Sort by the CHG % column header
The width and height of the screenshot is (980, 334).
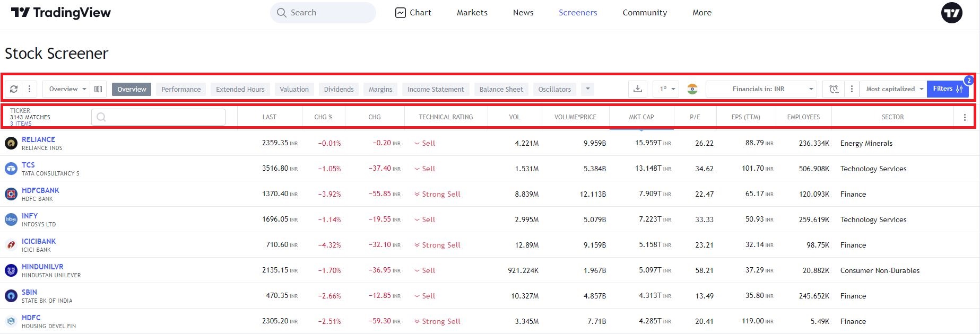click(x=323, y=117)
